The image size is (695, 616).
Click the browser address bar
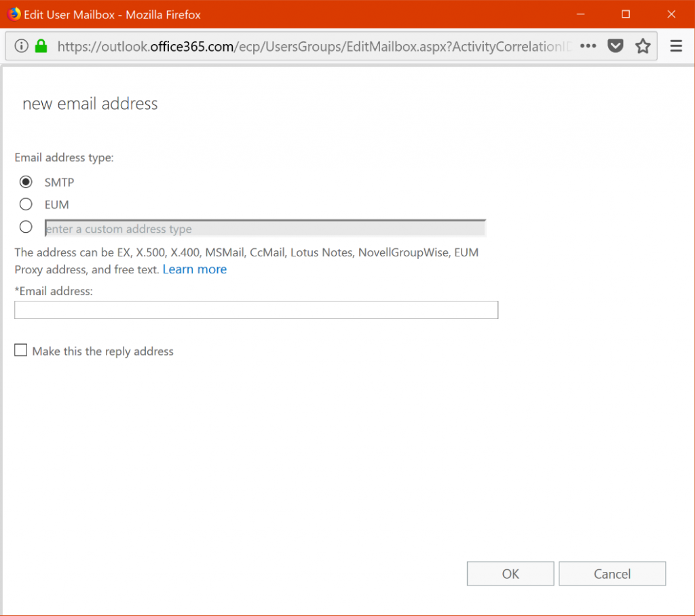[x=305, y=45]
